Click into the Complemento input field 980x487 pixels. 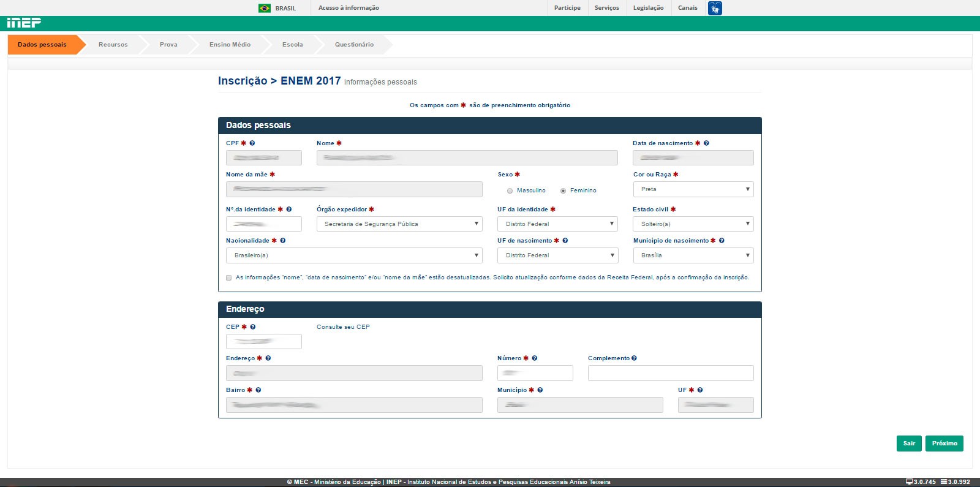(671, 373)
